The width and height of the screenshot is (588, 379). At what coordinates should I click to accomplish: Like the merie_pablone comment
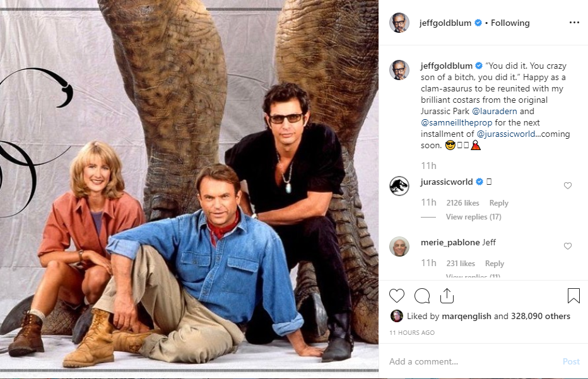568,247
